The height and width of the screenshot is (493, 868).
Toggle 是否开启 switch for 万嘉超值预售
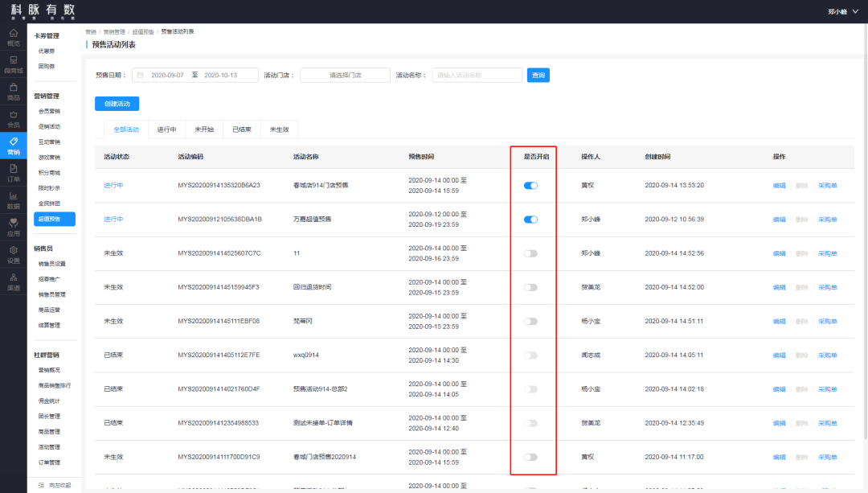pos(530,220)
